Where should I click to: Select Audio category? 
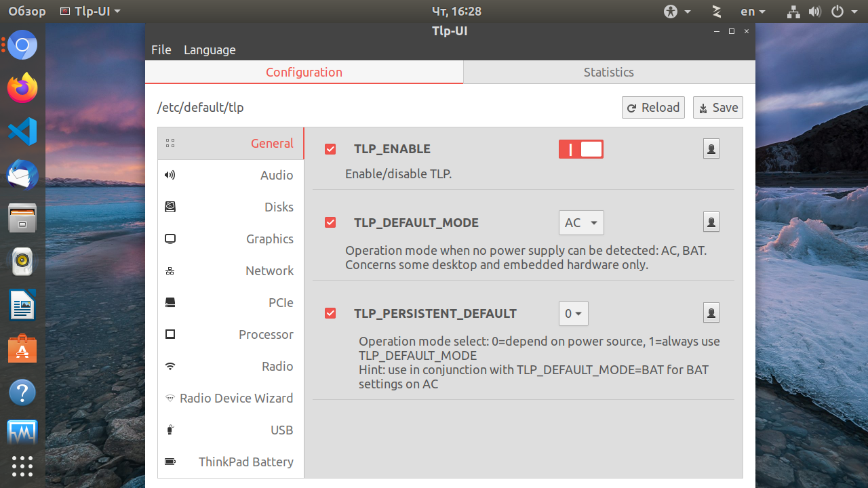tap(231, 175)
